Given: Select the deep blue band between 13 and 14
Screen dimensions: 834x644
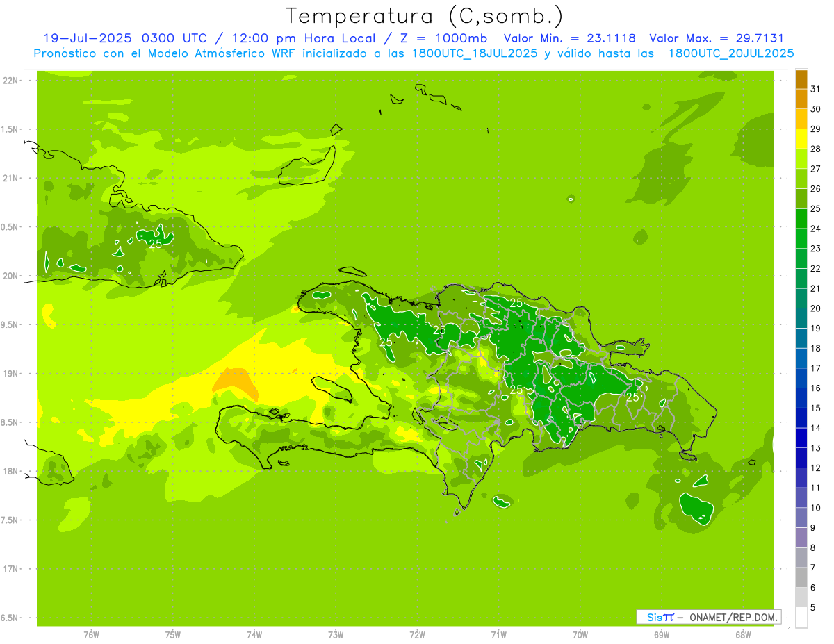Looking at the screenshot, I should 801,438.
